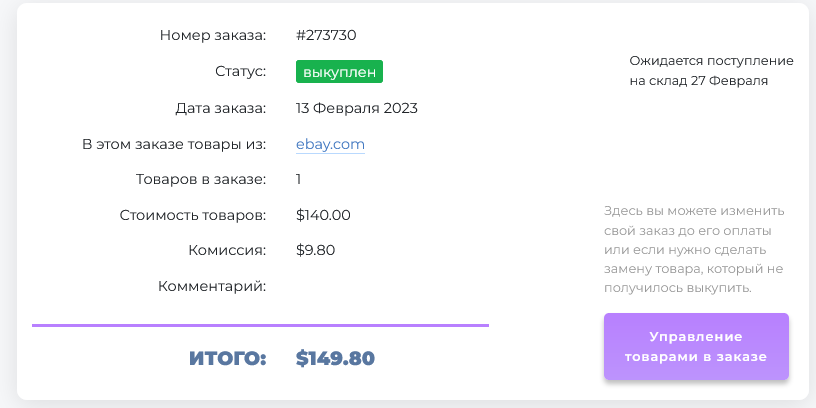Click the "Стоимость товаров:" label

click(193, 215)
